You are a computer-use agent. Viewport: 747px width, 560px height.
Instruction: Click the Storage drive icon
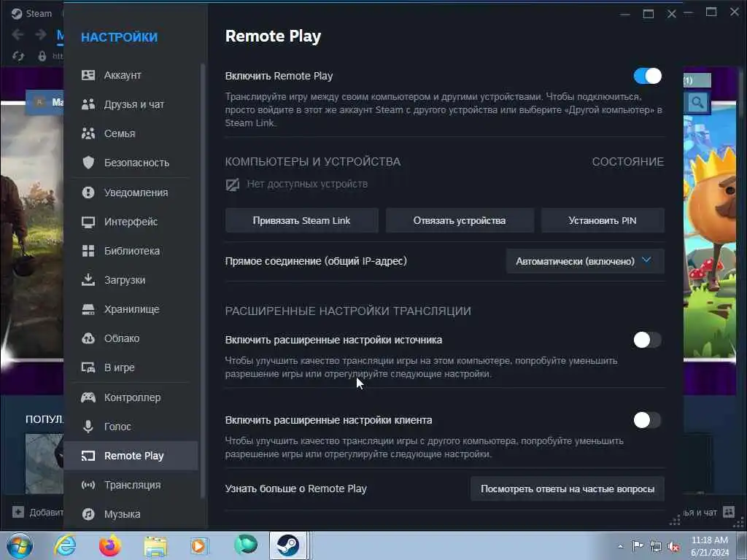point(88,309)
